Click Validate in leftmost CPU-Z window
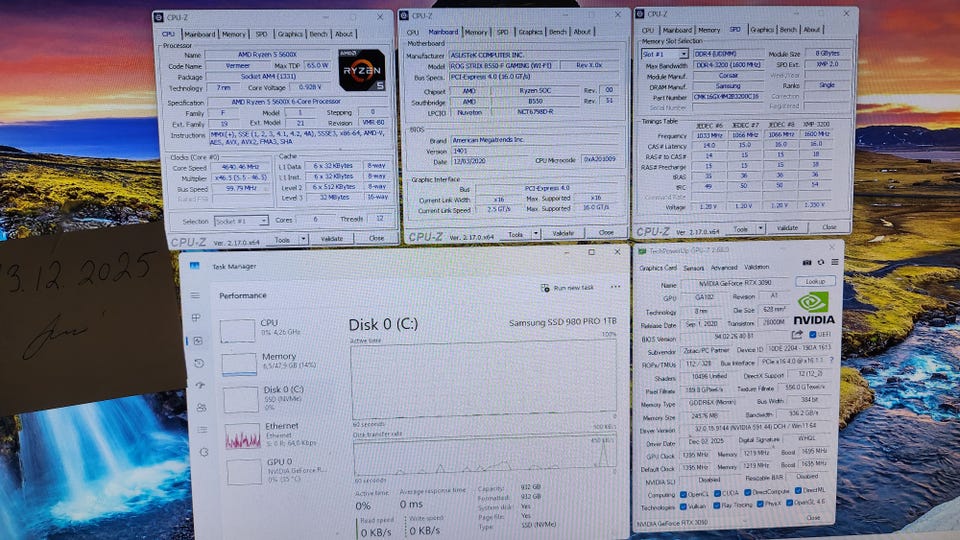960x540 pixels. click(332, 239)
